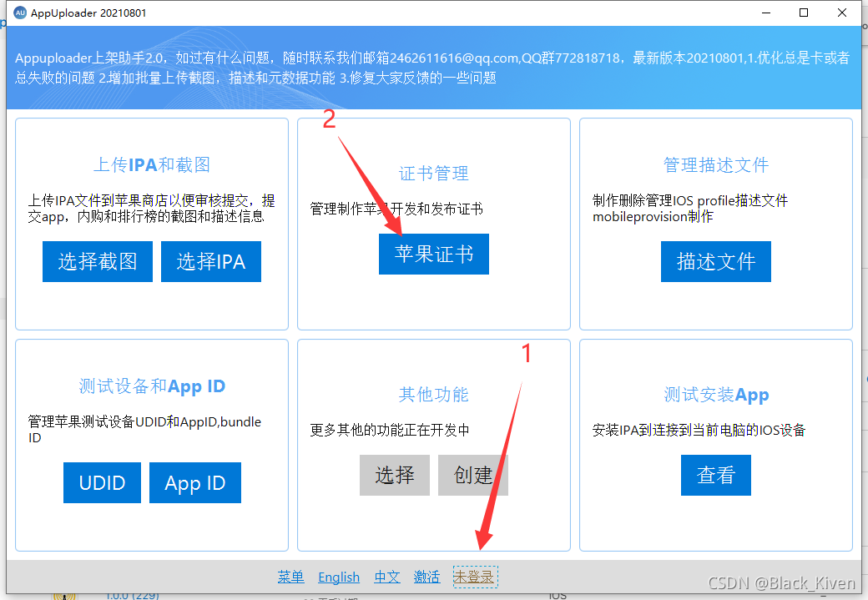868x600 pixels.
Task: Open the 激活 activation link
Action: pyautogui.click(x=426, y=577)
